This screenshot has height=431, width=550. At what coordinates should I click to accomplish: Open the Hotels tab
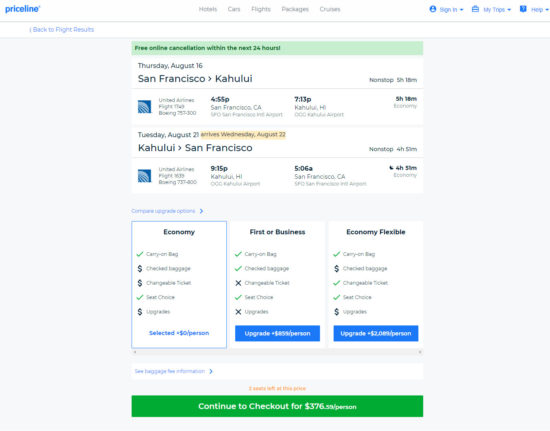208,9
